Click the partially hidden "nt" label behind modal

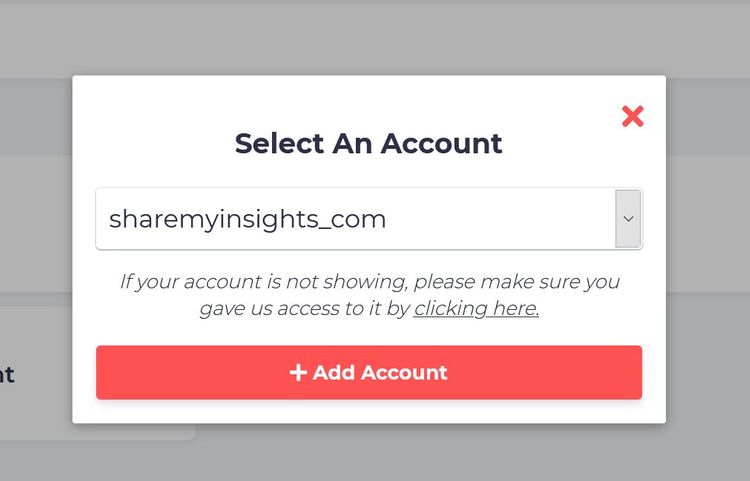pyautogui.click(x=7, y=375)
